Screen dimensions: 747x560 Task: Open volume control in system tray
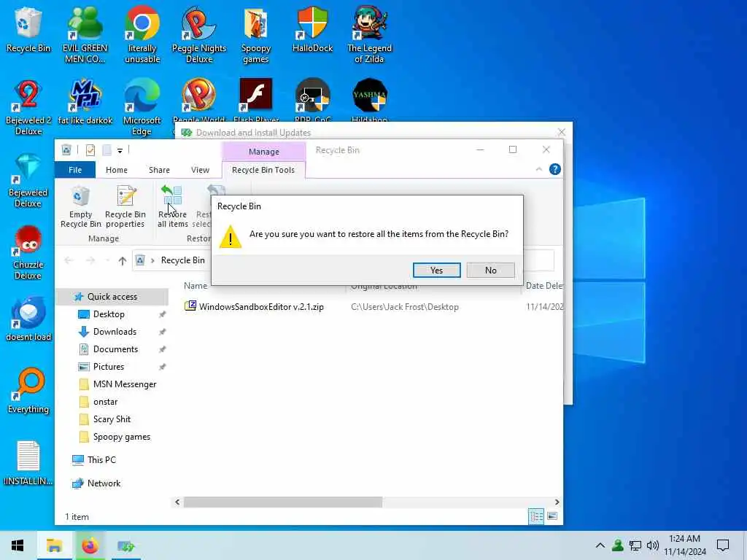tap(653, 545)
